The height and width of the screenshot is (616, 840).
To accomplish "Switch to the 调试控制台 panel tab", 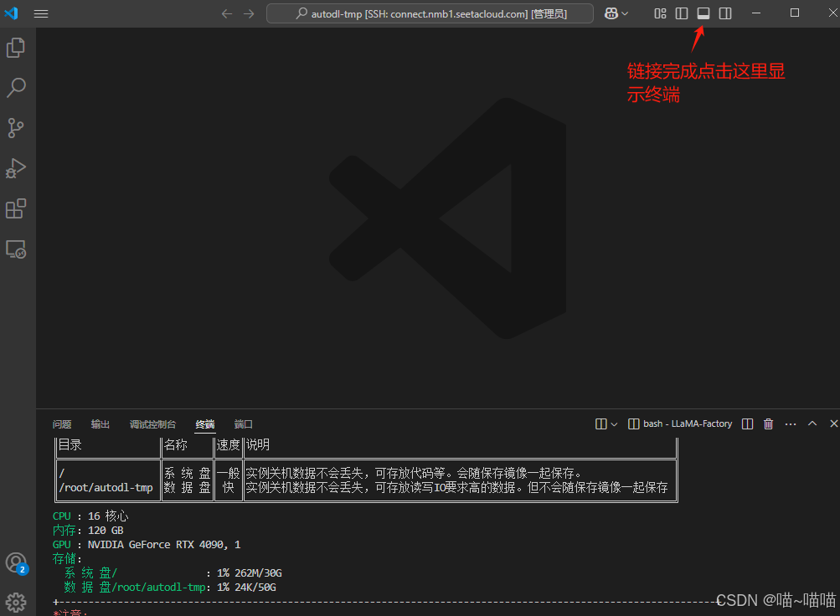I will pos(152,423).
